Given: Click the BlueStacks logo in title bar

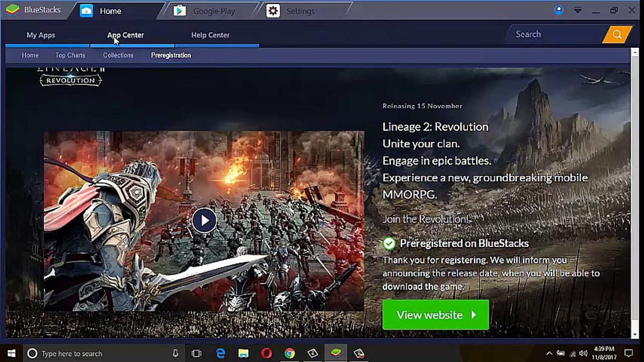Looking at the screenshot, I should click(13, 10).
